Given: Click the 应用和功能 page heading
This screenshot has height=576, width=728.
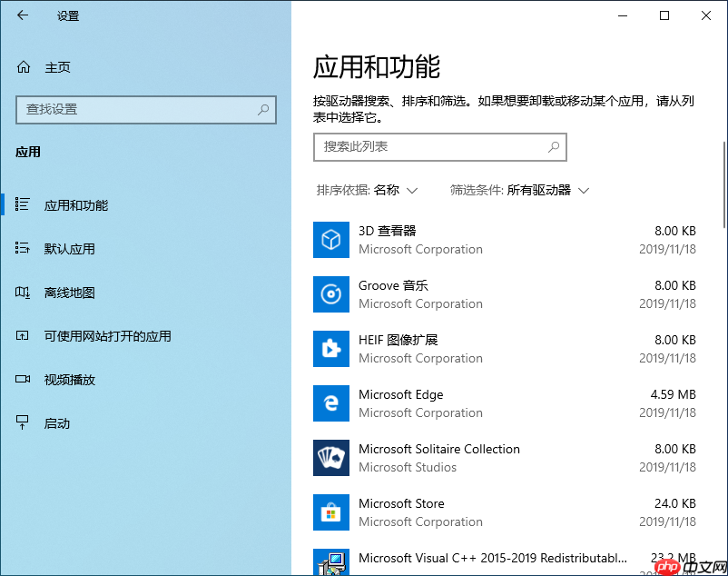Looking at the screenshot, I should (377, 67).
